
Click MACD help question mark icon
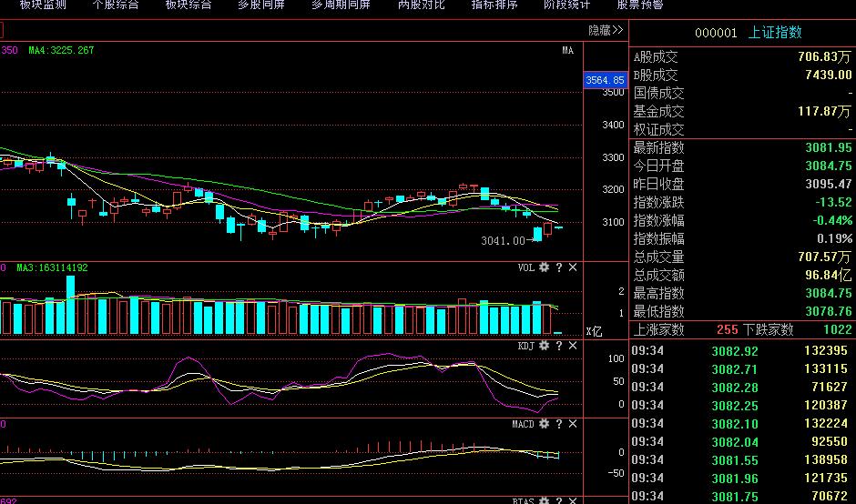(558, 424)
